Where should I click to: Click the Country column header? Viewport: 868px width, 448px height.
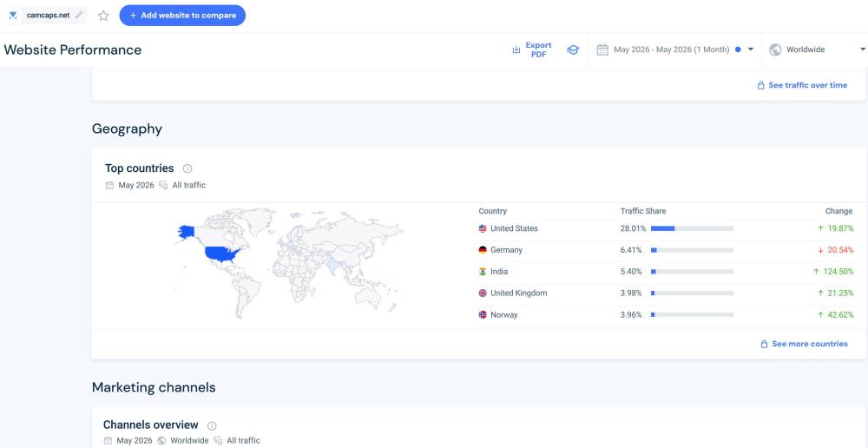click(492, 211)
